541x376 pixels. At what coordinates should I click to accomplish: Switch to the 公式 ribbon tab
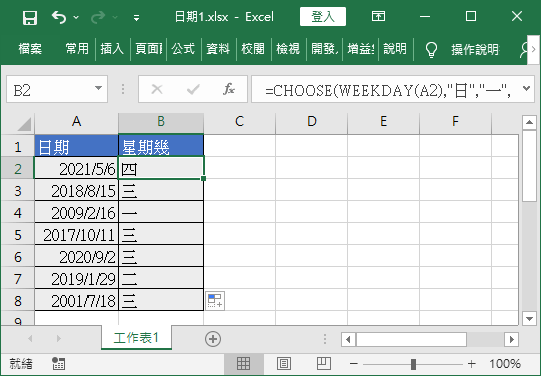coord(183,49)
